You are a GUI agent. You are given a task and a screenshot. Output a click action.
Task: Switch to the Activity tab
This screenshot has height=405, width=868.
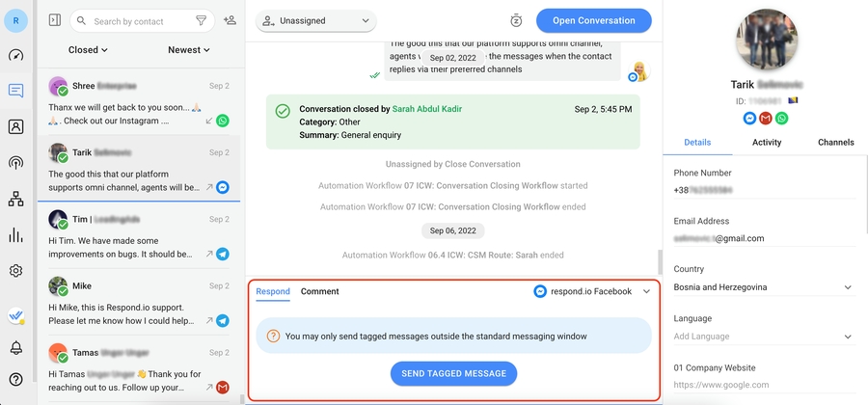click(x=767, y=142)
